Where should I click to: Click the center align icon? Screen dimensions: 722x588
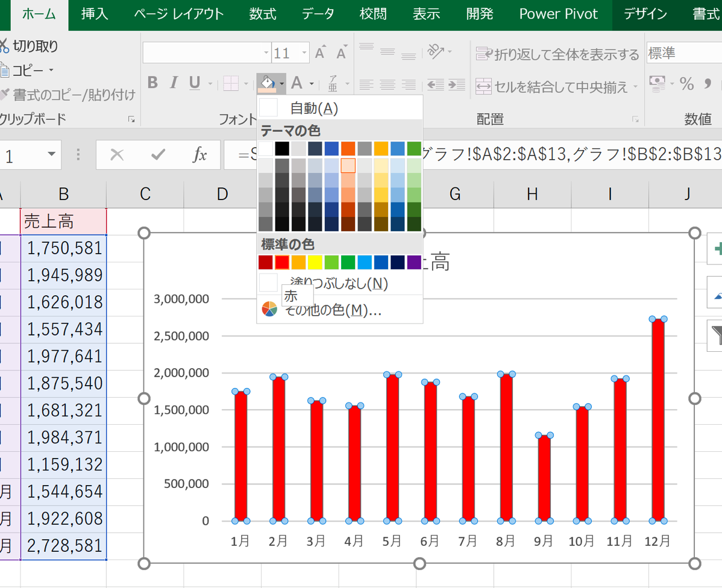coord(388,85)
